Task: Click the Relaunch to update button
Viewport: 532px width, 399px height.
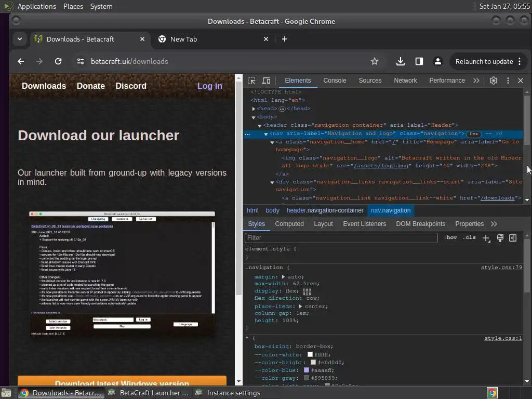Action: (484, 61)
